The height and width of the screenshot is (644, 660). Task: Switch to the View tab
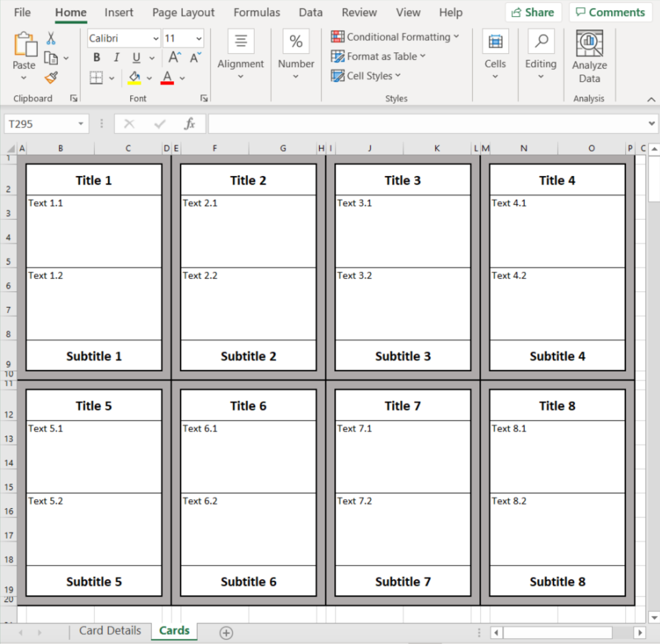(408, 12)
